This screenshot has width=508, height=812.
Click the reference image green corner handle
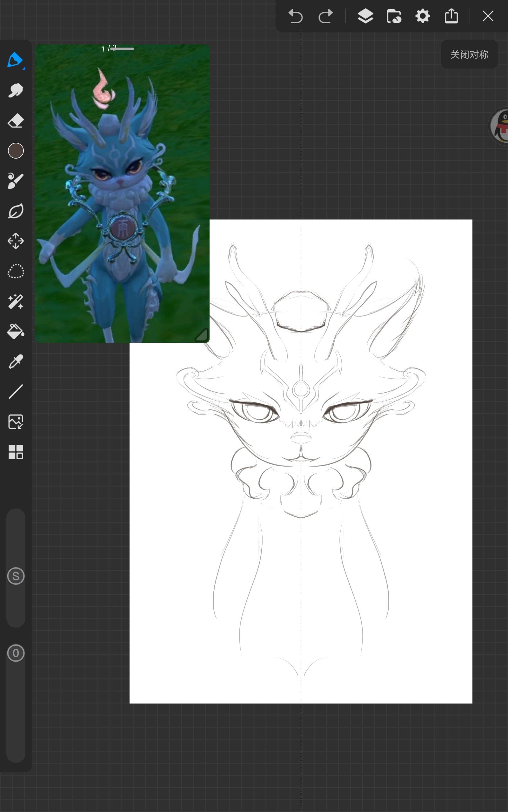tap(202, 335)
